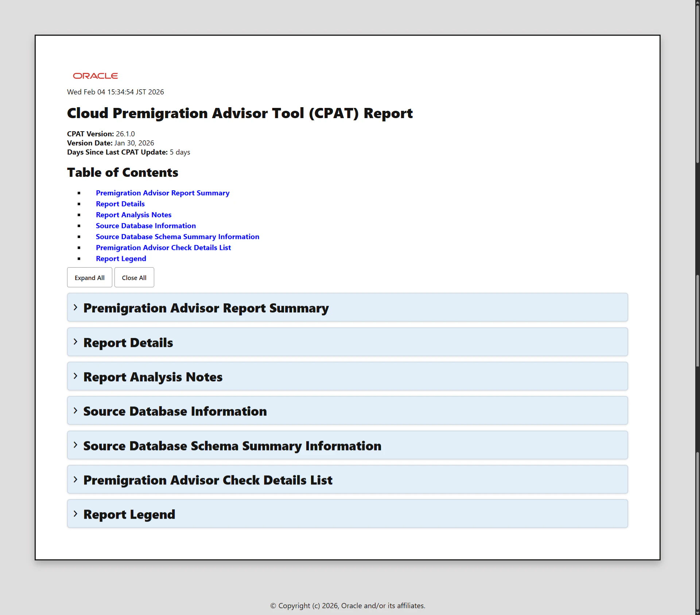Expand Source Database Schema Summary Information section

[x=347, y=445]
